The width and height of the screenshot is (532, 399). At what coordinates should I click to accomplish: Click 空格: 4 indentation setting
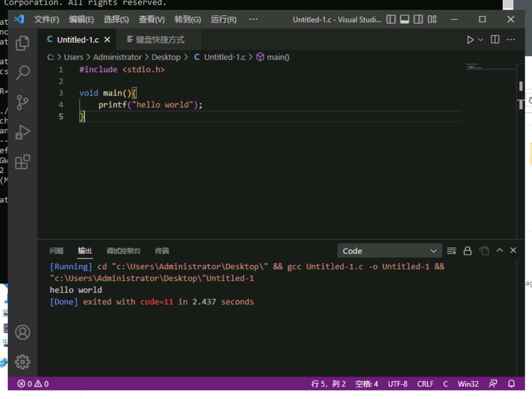point(367,384)
